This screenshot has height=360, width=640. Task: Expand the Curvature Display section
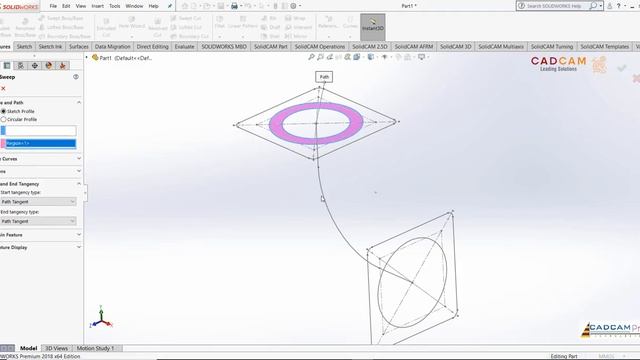79,247
